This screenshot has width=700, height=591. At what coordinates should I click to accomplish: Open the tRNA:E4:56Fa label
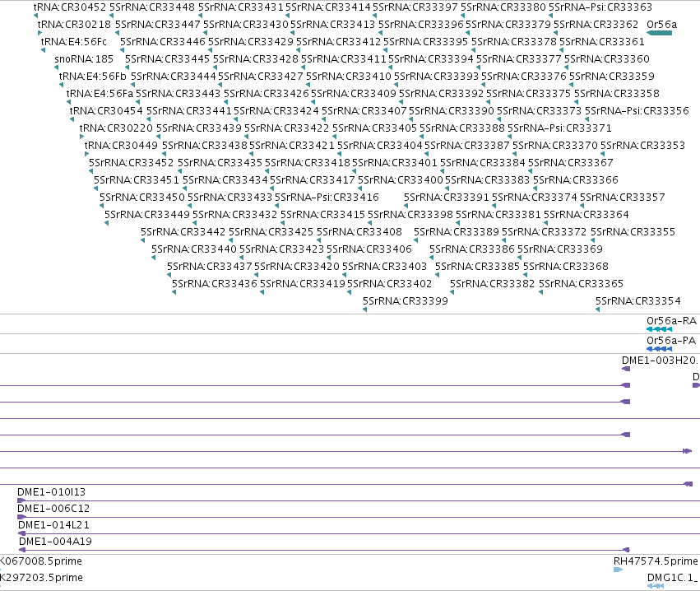pos(100,93)
